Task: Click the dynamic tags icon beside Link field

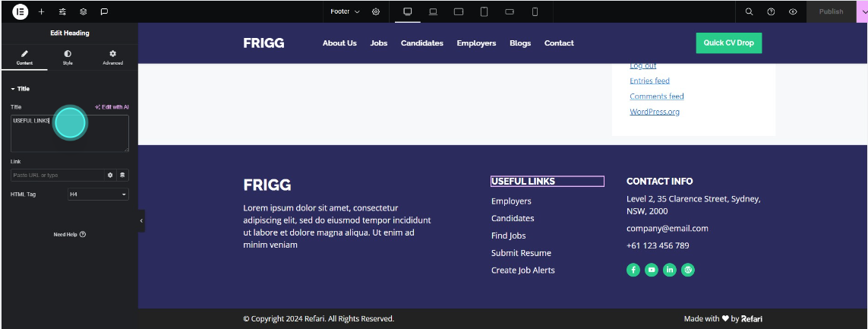Action: pyautogui.click(x=122, y=175)
